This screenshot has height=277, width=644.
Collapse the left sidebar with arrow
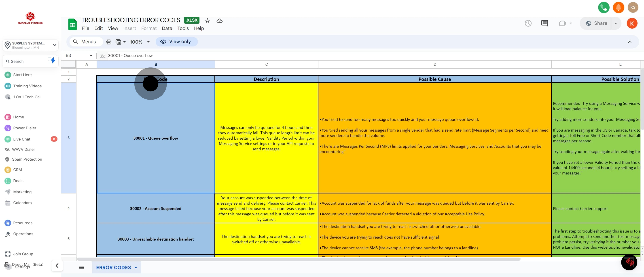(57, 266)
